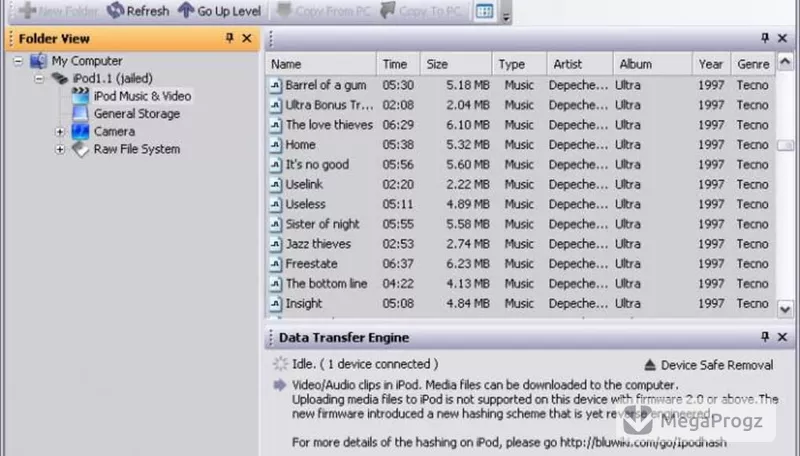Image resolution: width=800 pixels, height=456 pixels.
Task: Select the song name Sister of night
Action: (322, 224)
